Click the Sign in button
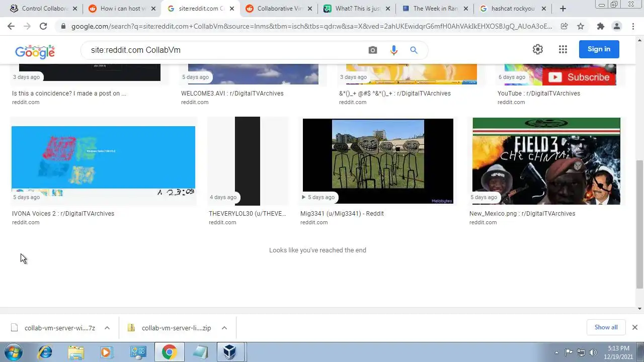This screenshot has width=644, height=362. tap(599, 49)
